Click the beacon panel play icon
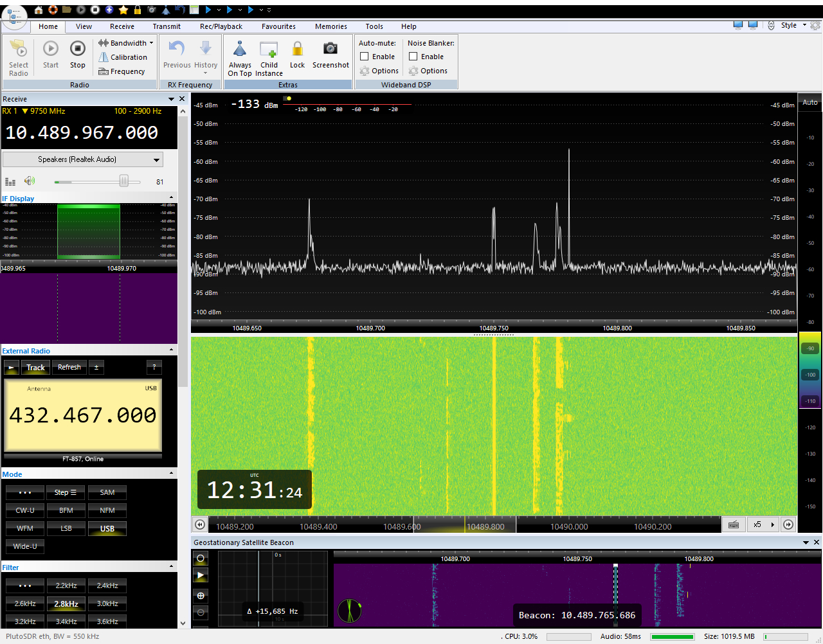Viewport: 823px width, 644px height. click(x=201, y=576)
